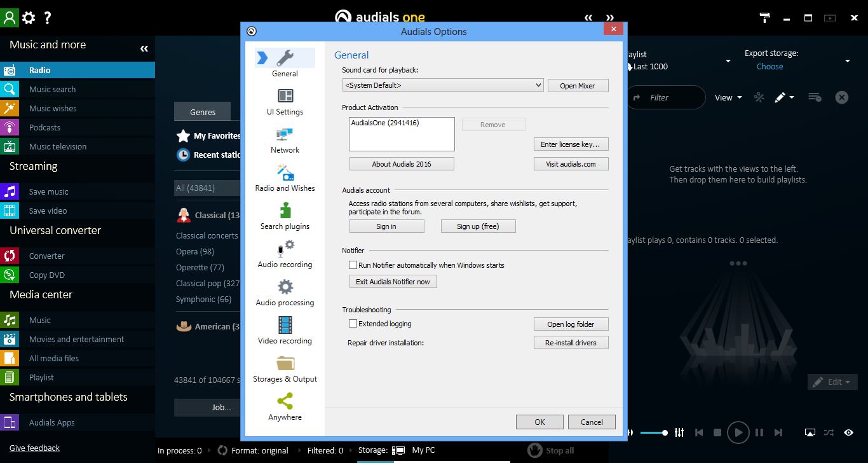Click the Re-install drivers button
868x463 pixels.
571,343
